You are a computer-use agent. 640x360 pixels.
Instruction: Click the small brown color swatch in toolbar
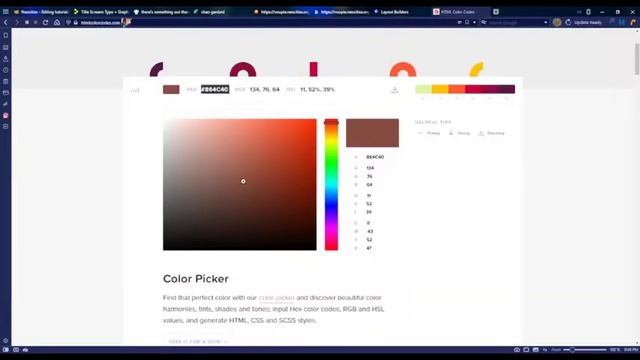(x=171, y=89)
